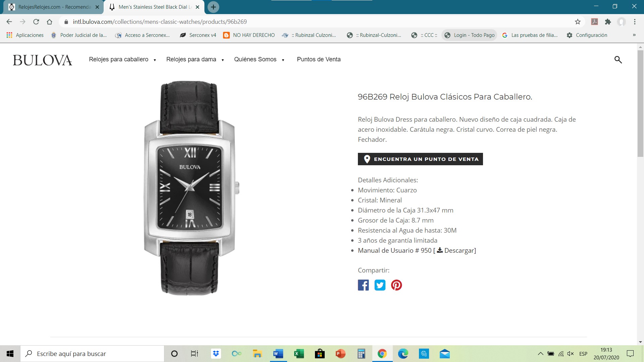Expand Quiénes Somos dropdown
Viewport: 644px width, 362px height.
pos(259,59)
